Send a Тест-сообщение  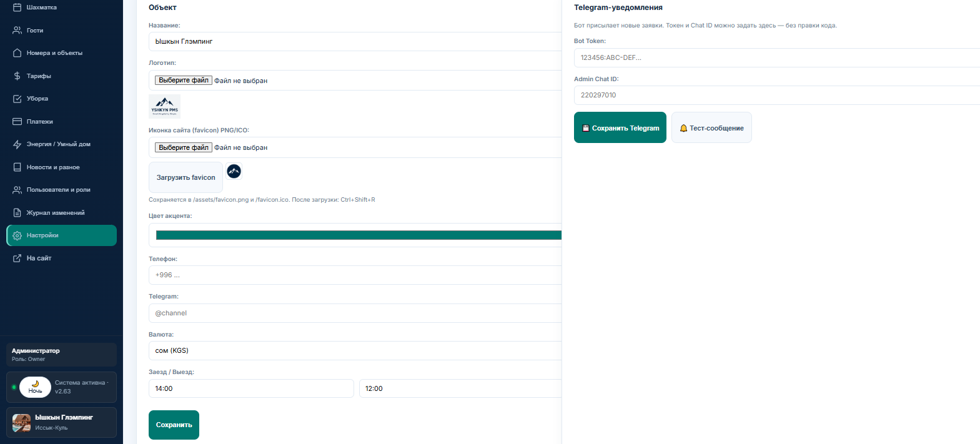click(x=711, y=127)
